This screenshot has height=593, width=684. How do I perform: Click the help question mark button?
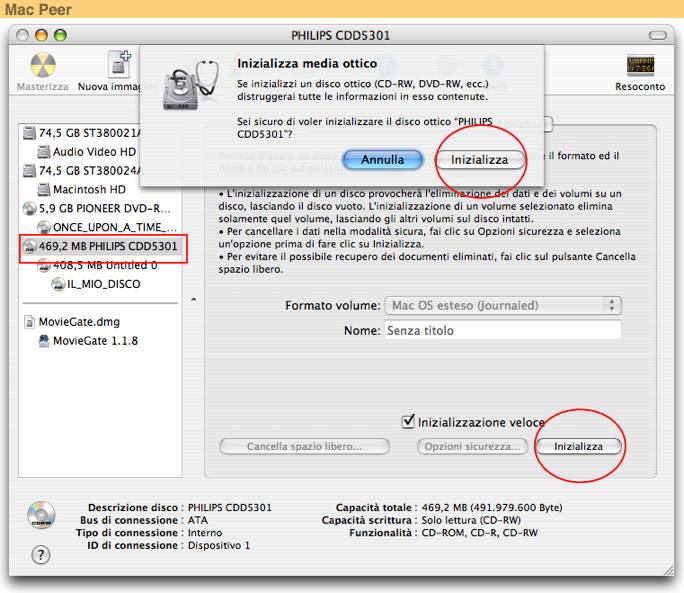[x=41, y=555]
